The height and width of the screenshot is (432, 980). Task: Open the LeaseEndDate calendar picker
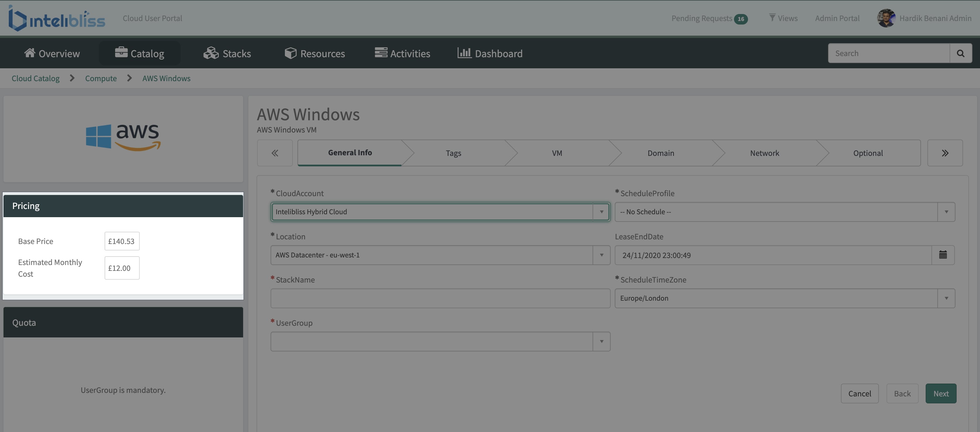943,255
